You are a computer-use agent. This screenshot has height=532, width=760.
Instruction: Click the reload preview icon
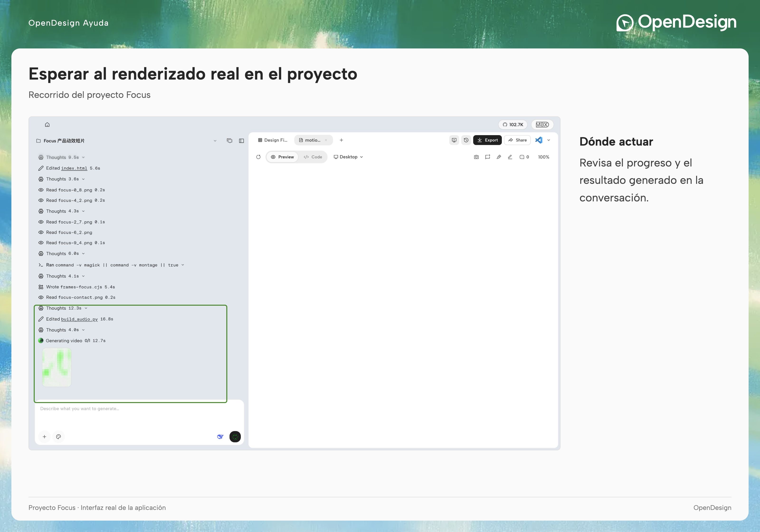(x=259, y=157)
